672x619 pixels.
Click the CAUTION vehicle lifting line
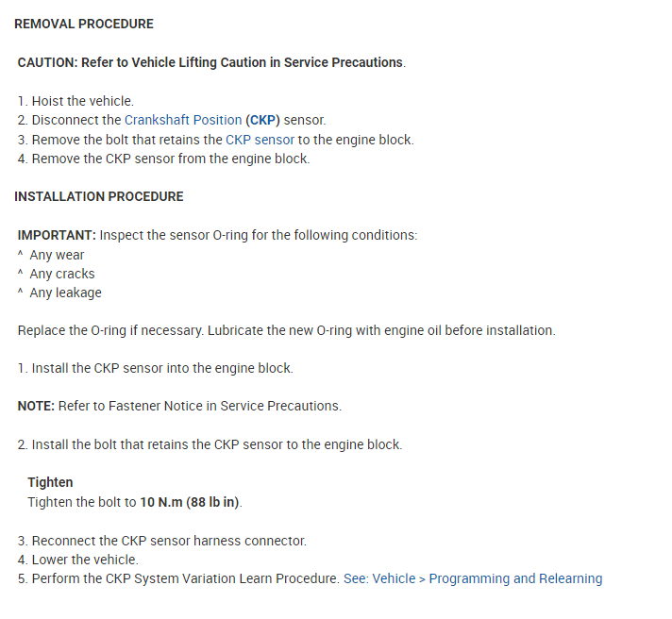point(211,62)
